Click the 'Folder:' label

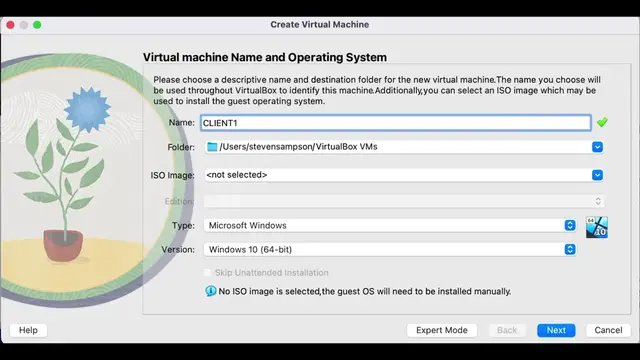click(181, 147)
